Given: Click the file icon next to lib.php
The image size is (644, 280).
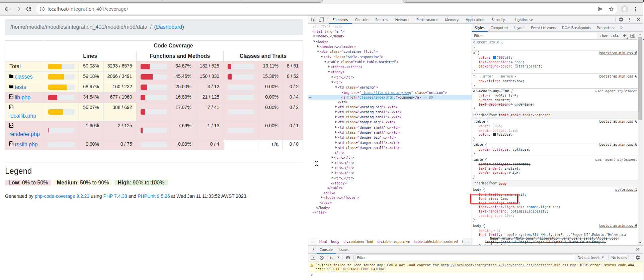Looking at the screenshot, I should click(x=11, y=97).
